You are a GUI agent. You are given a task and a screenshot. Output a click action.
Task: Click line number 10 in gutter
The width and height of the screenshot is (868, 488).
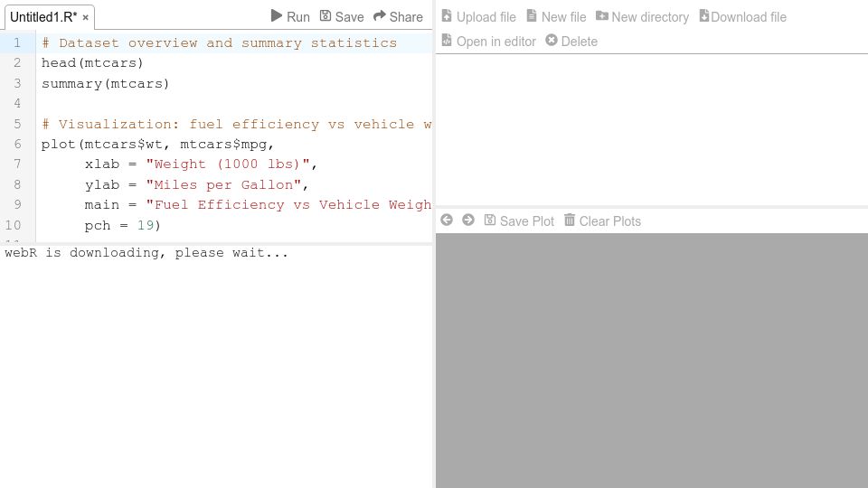(x=14, y=225)
